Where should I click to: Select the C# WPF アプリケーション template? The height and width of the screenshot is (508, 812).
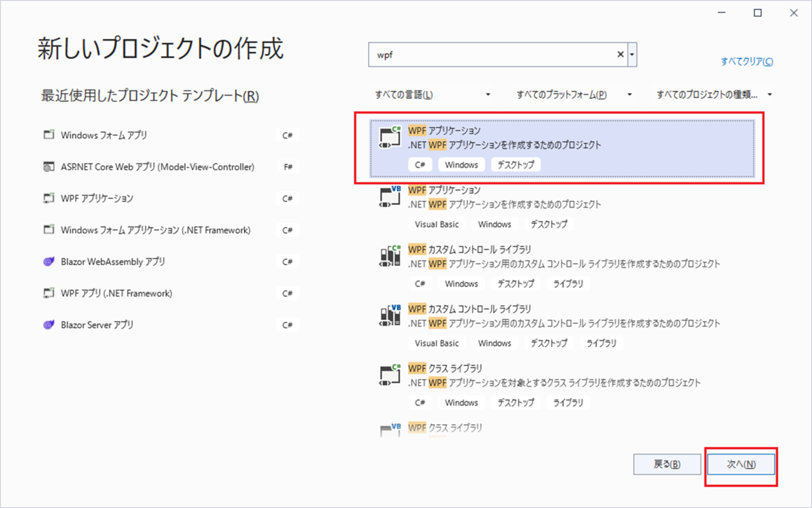coord(562,148)
